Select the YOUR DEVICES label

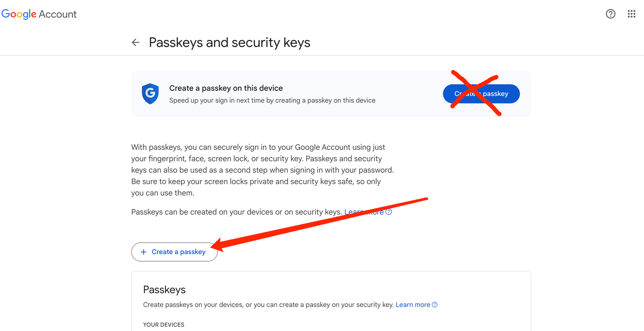tap(164, 325)
